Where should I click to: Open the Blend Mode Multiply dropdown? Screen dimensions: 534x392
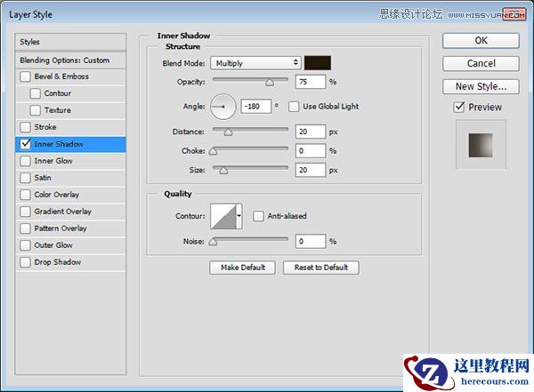[255, 63]
